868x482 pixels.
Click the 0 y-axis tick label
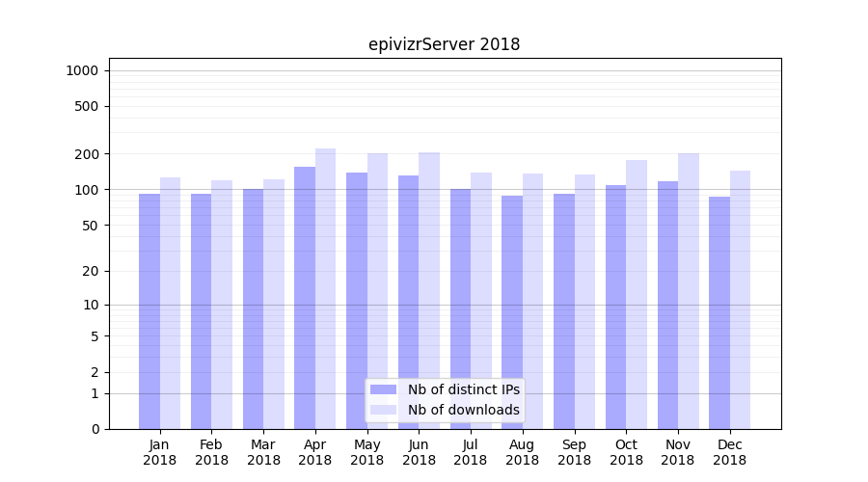95,429
